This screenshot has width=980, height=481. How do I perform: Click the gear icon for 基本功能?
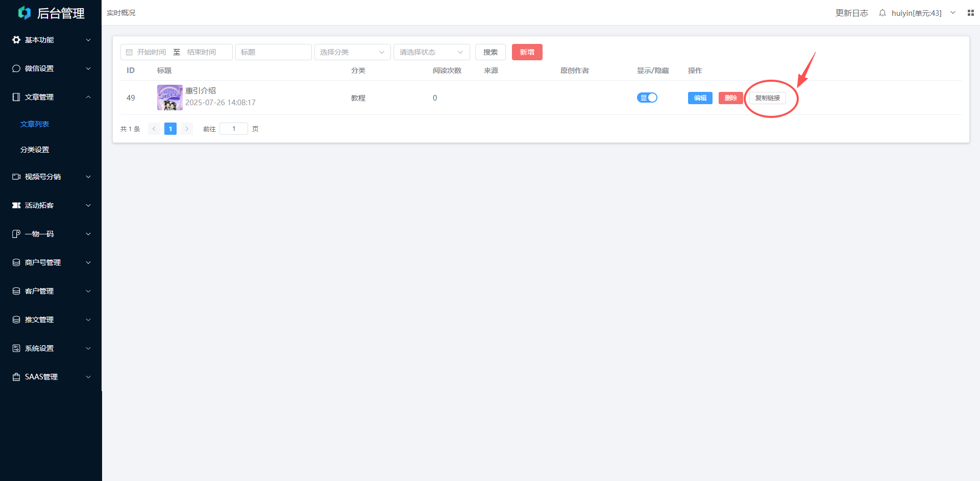16,40
